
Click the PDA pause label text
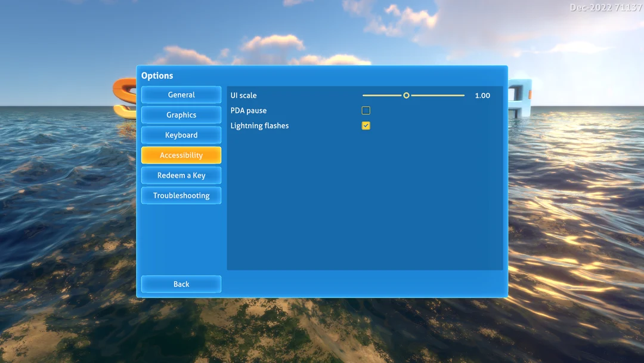(x=249, y=110)
